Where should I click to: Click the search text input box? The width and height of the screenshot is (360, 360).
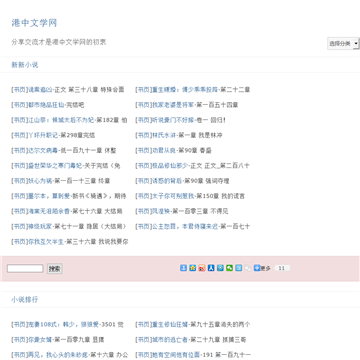click(x=25, y=268)
